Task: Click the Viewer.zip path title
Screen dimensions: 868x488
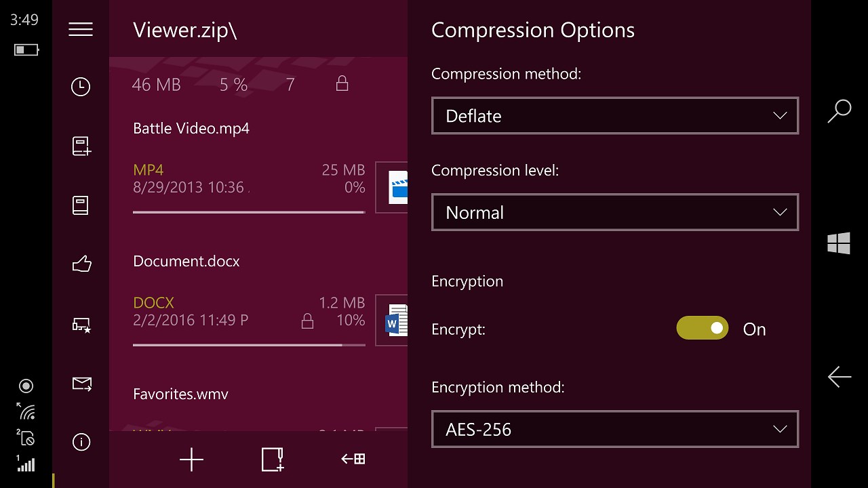Action: 185,30
